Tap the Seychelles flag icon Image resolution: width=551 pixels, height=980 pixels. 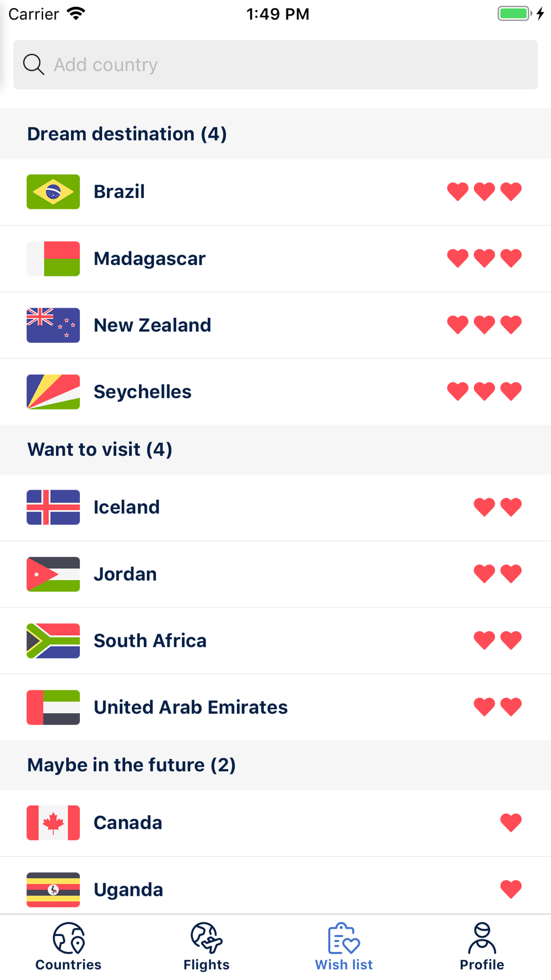click(x=53, y=392)
